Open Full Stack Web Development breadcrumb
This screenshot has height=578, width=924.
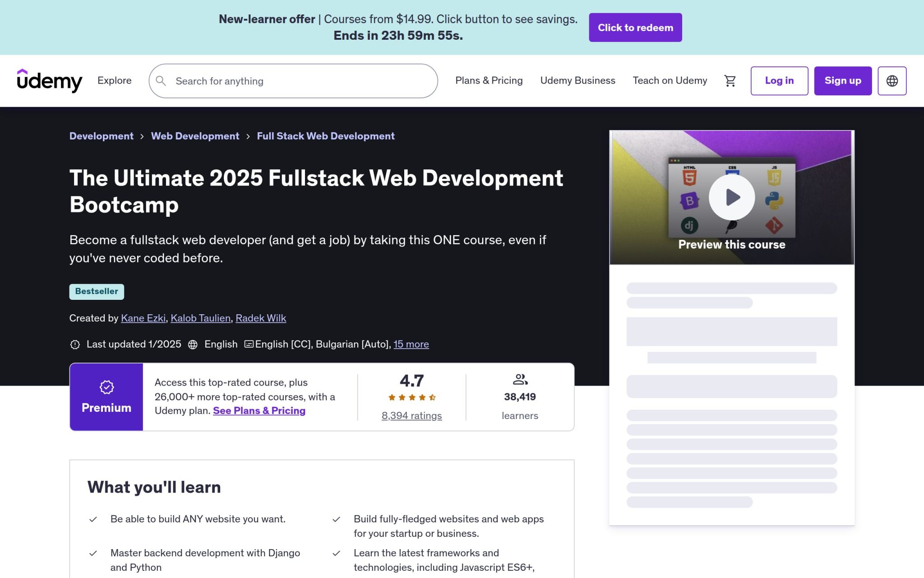[x=326, y=136]
